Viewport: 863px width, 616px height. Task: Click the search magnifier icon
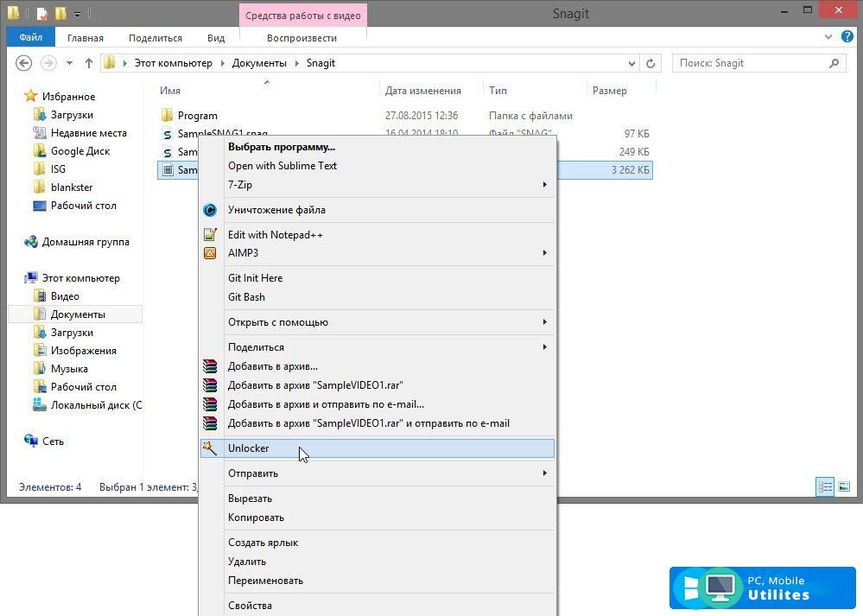pos(834,63)
